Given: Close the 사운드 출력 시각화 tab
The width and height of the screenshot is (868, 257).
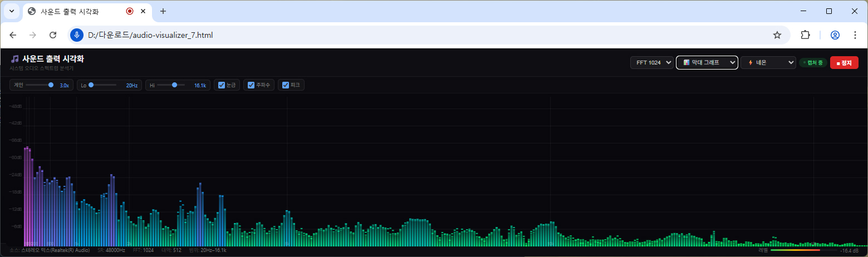Looking at the screenshot, I should (x=144, y=11).
